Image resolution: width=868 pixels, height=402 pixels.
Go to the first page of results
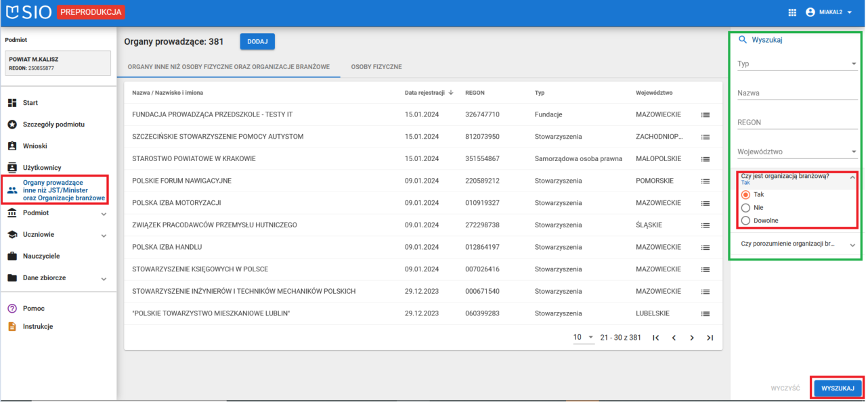(x=655, y=338)
